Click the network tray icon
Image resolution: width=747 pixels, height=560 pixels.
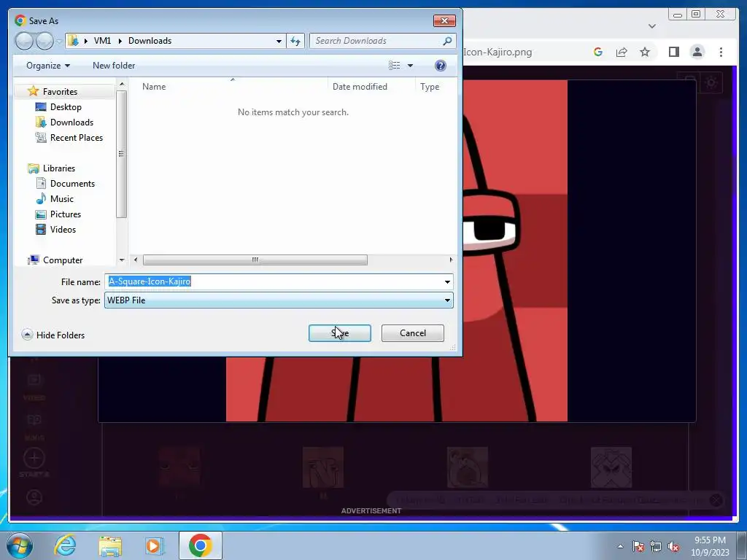pos(656,546)
